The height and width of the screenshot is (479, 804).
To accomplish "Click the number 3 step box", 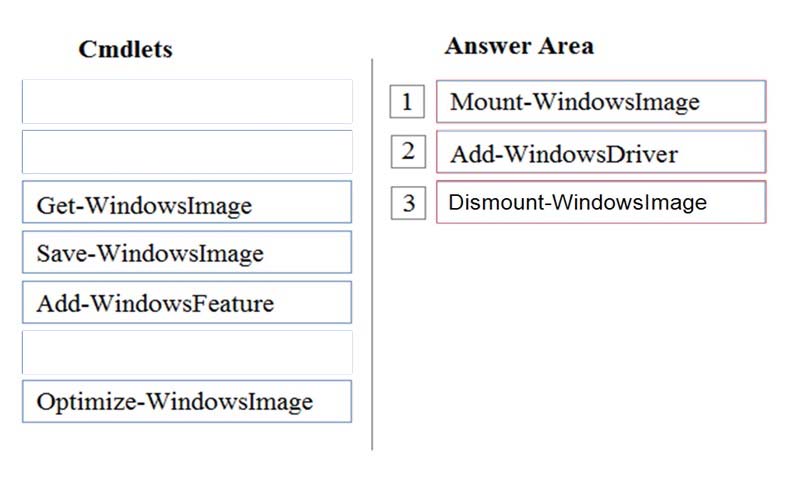I will (408, 203).
